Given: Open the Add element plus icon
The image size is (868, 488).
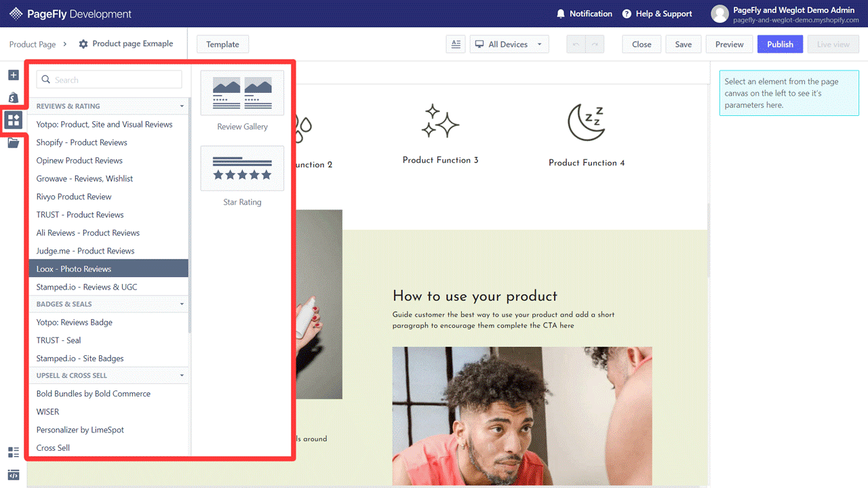Looking at the screenshot, I should [x=13, y=75].
